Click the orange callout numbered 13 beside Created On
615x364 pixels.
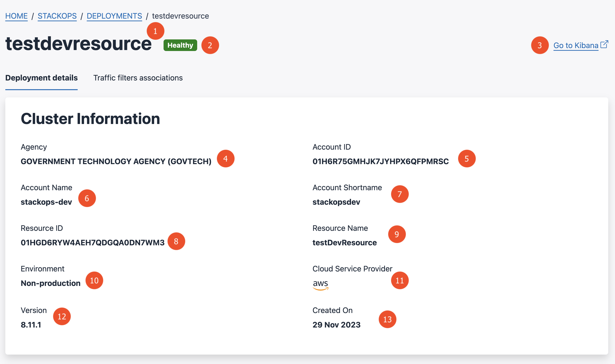[387, 319]
